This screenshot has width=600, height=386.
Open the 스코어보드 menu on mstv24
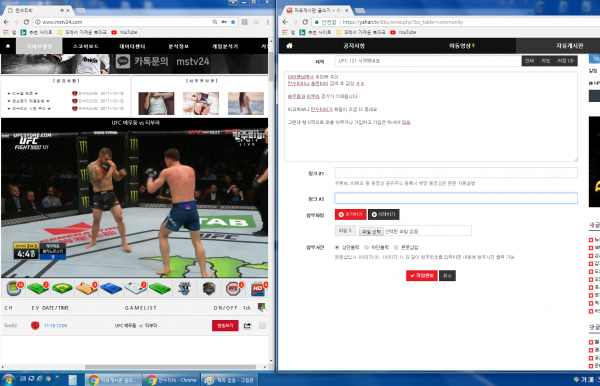coord(86,46)
